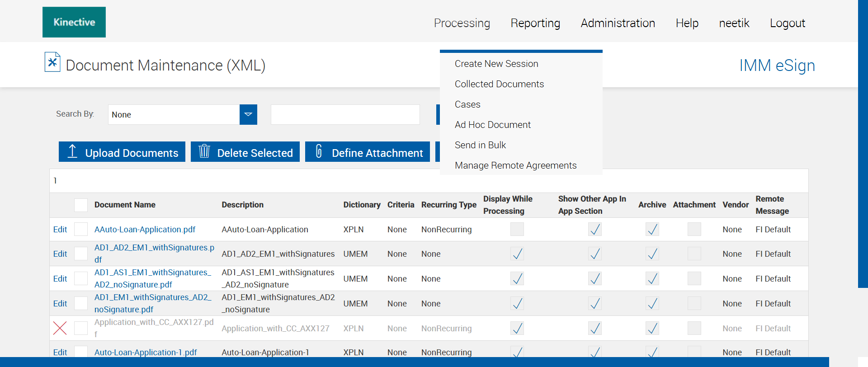The height and width of the screenshot is (367, 868).
Task: Open the AD1_AD2_EM1_withSignatures.pdf document link
Action: pyautogui.click(x=154, y=248)
